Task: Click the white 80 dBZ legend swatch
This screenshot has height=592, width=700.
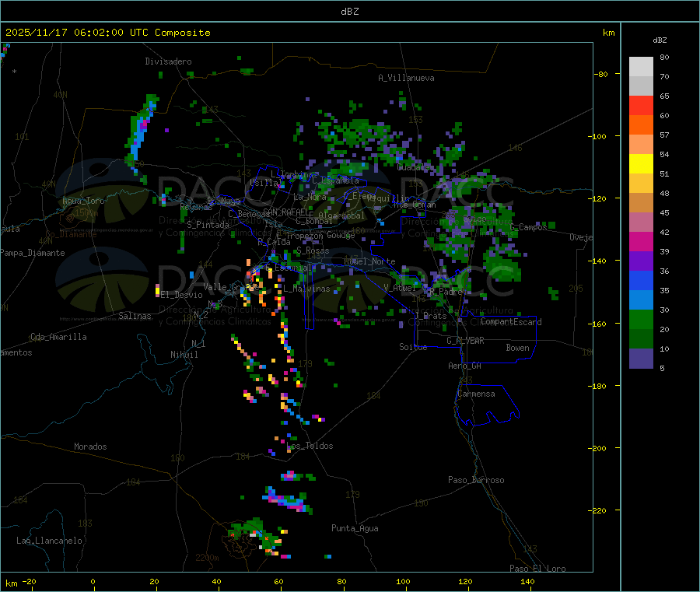Action: coord(641,67)
